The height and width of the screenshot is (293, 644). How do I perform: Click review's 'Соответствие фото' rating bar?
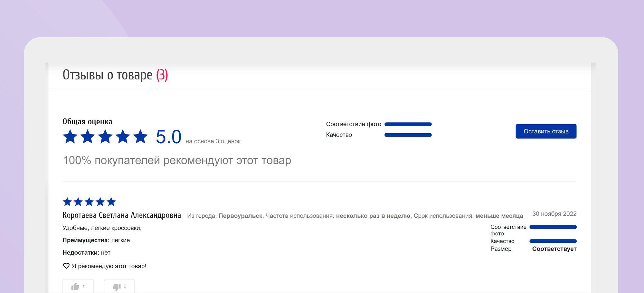[553, 227]
